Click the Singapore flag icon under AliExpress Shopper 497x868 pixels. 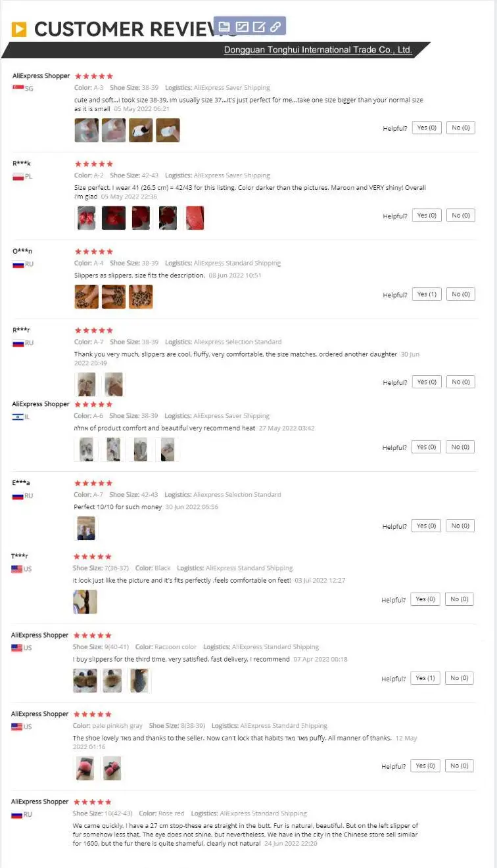click(x=18, y=88)
